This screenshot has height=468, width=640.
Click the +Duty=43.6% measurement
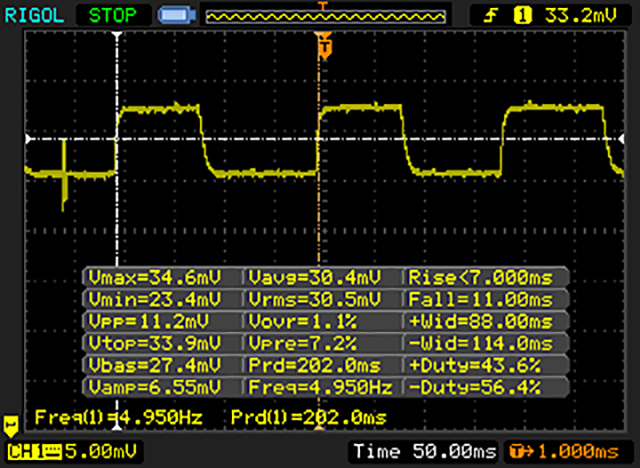[475, 365]
